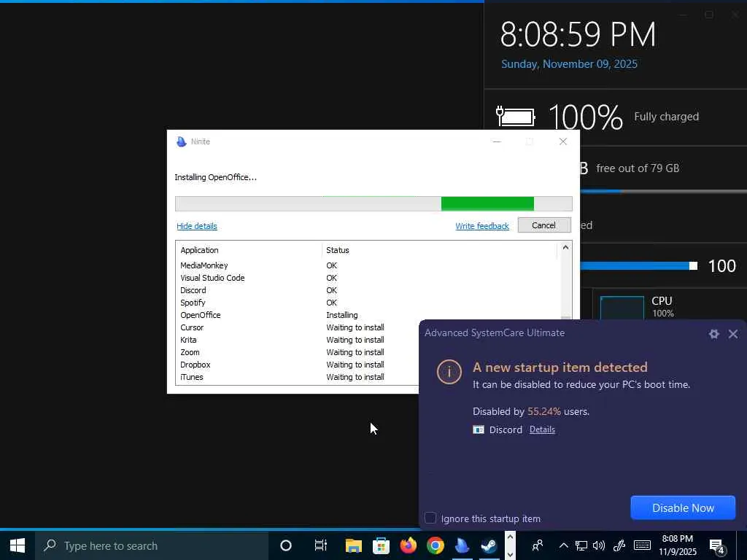Open the Windows Start menu

(18, 545)
